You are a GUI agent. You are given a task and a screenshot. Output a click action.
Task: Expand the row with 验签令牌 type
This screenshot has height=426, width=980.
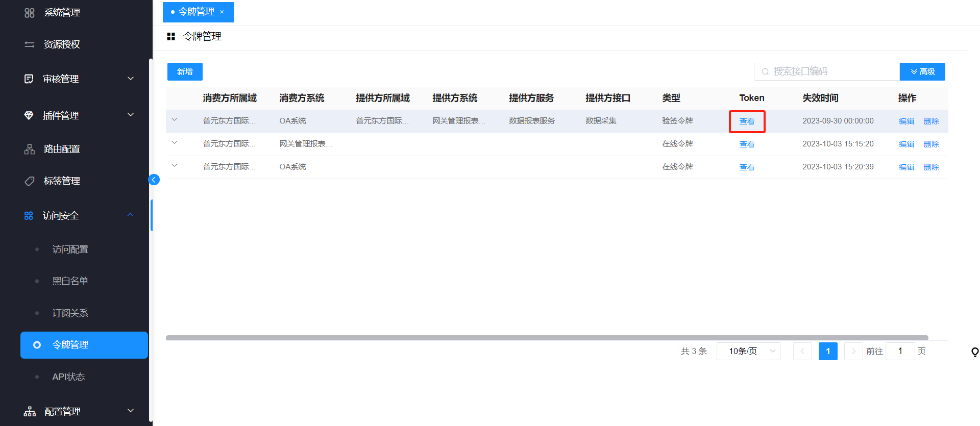coord(175,119)
